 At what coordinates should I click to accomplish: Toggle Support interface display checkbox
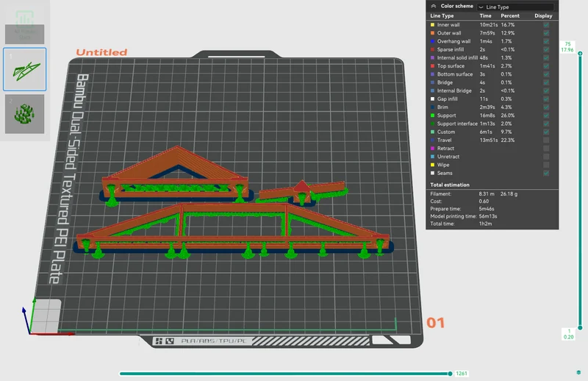click(x=546, y=124)
